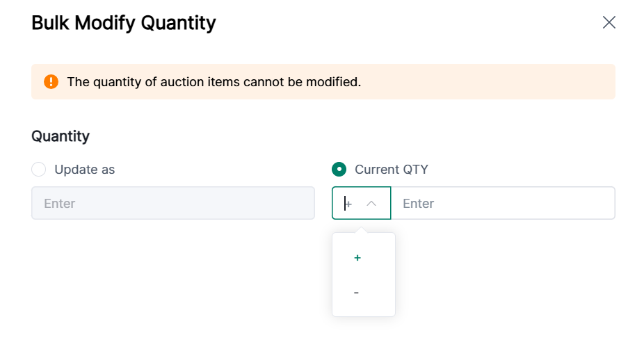Viewport: 644px width, 358px height.
Task: Close the Bulk Modify Quantity dialog
Action: 609,22
